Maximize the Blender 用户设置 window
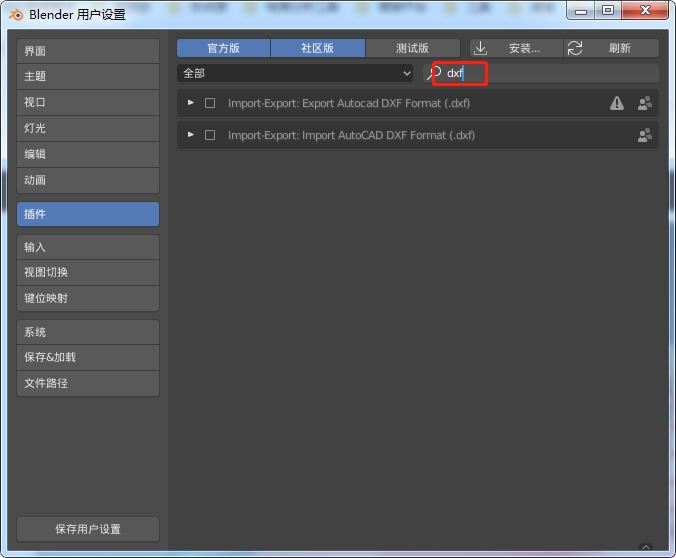This screenshot has width=676, height=558. (x=608, y=11)
